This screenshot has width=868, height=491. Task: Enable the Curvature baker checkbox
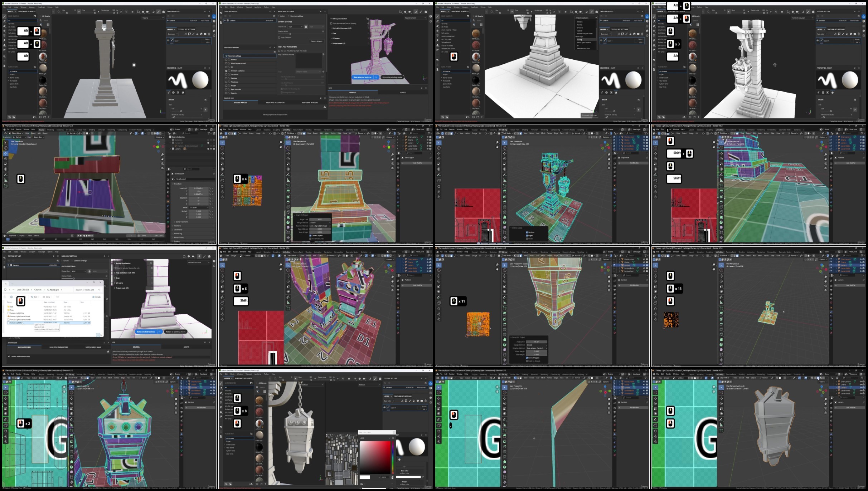(226, 74)
